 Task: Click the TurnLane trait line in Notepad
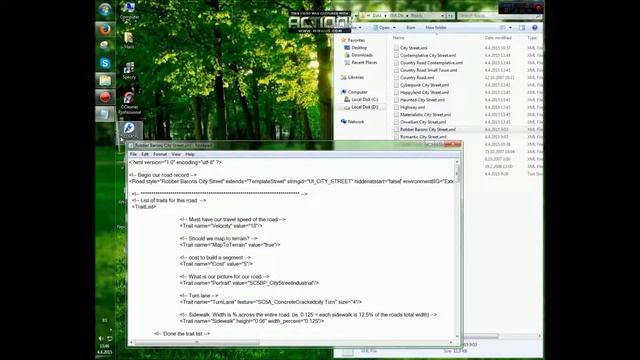[271, 302]
